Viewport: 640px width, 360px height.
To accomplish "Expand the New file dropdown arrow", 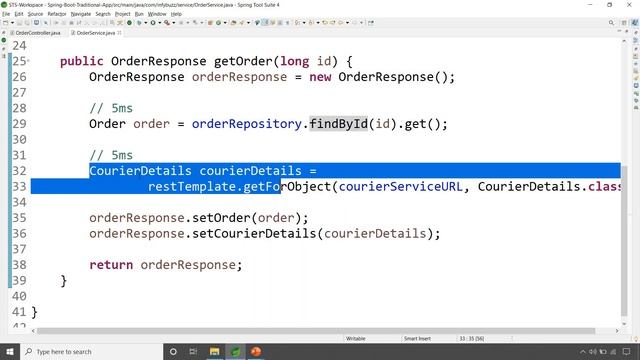I will (12, 22).
